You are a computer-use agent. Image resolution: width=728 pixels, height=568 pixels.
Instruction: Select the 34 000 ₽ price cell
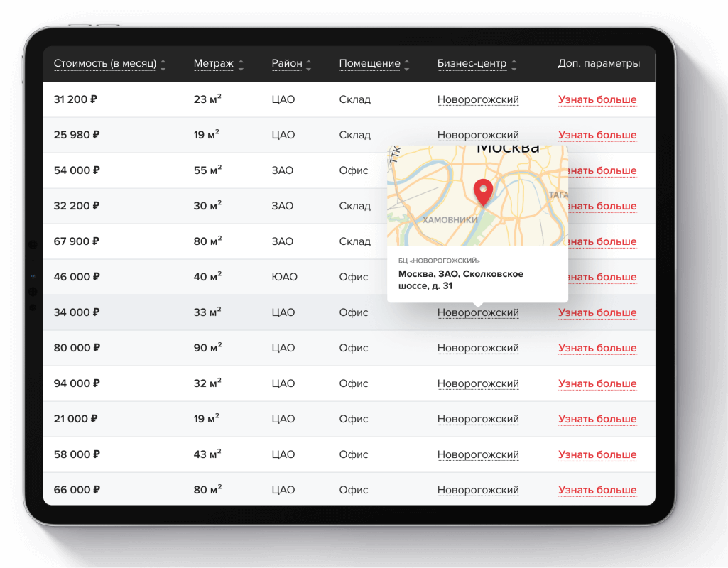(77, 312)
